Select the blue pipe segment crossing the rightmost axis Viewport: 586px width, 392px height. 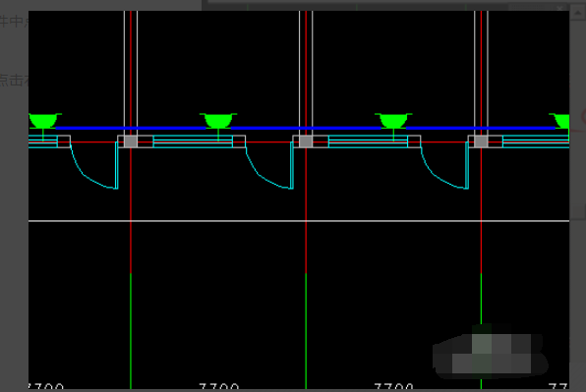[481, 128]
